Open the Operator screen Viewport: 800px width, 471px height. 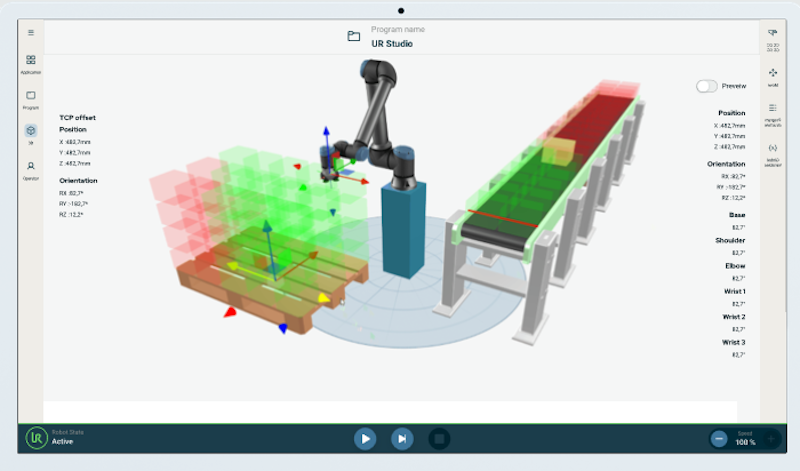tap(31, 168)
